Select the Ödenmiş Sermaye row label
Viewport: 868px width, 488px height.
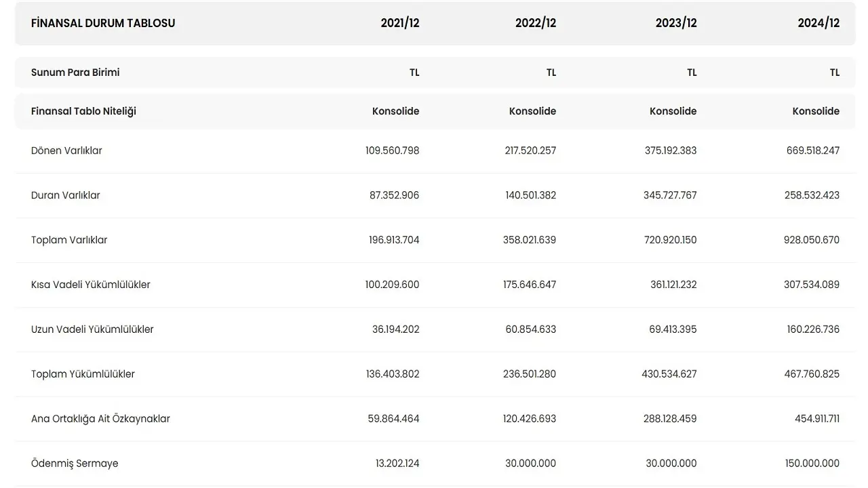click(75, 464)
